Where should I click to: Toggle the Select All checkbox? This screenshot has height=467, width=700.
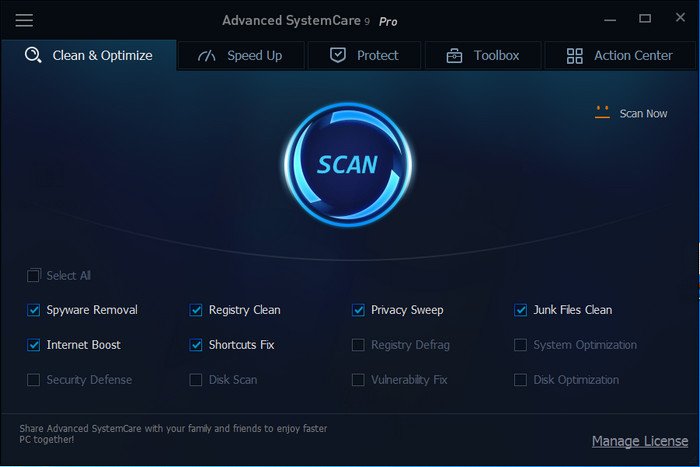[34, 275]
